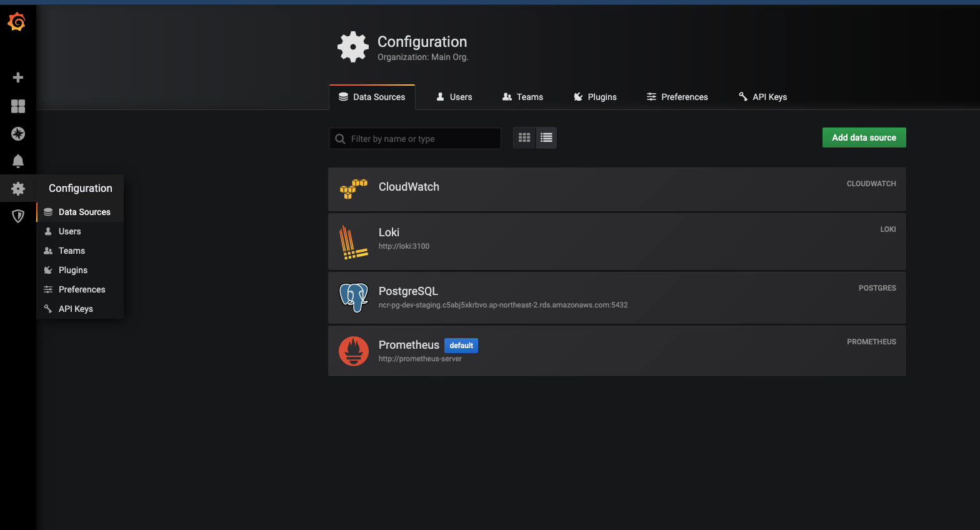Switch to the API Keys tab
This screenshot has width=980, height=530.
[x=762, y=97]
